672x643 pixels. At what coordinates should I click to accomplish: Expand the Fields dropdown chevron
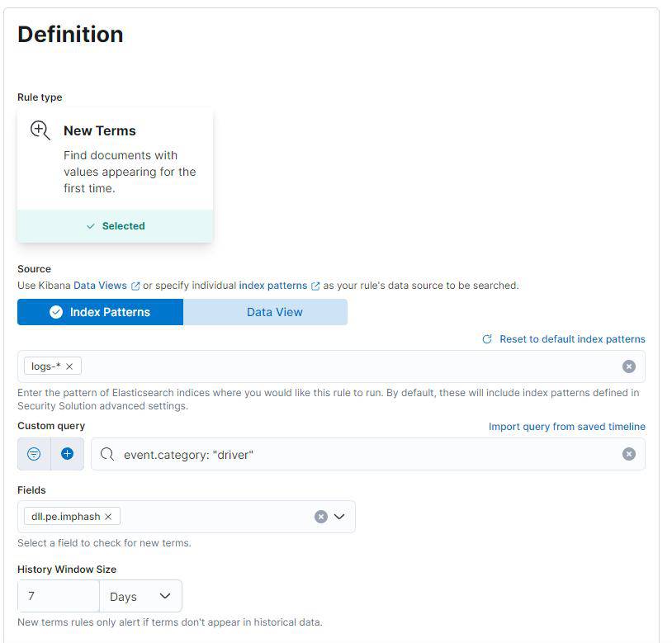click(x=339, y=517)
